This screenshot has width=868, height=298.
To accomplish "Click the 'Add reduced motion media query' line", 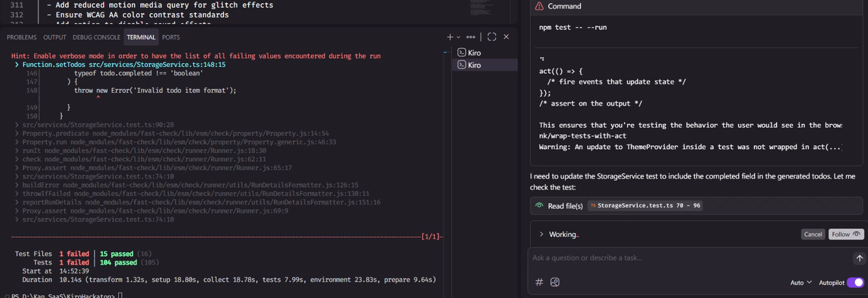I will [160, 5].
